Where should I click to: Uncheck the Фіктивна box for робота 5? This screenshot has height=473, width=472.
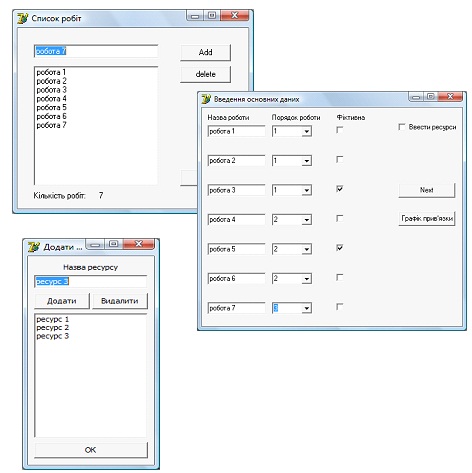[339, 248]
